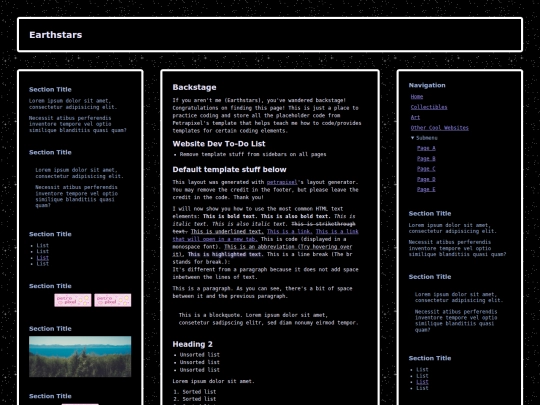
Task: Click the linked List item in left sidebar
Action: 43,258
